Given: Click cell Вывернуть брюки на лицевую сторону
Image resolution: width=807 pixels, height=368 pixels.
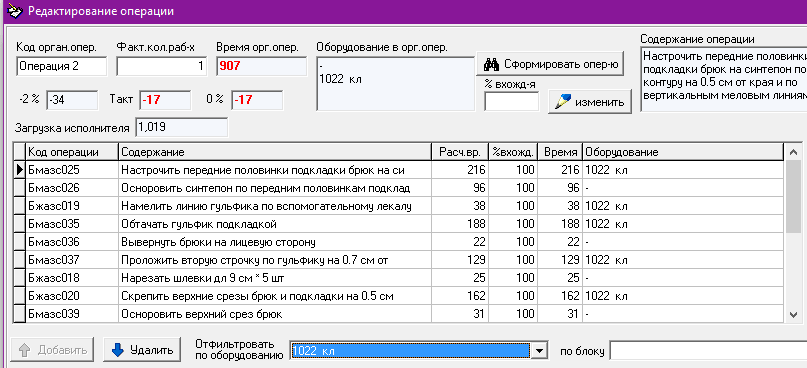Looking at the screenshot, I should 274,242.
